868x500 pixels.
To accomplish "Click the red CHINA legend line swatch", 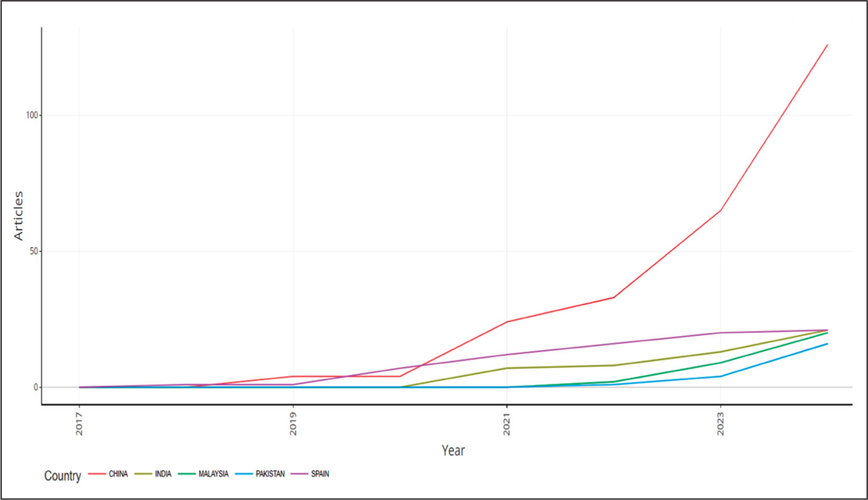I will [96, 474].
